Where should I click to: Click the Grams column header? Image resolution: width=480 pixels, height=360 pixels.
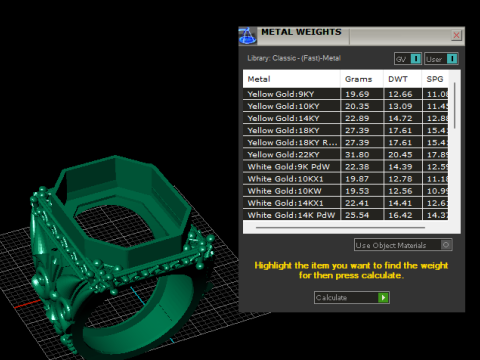(362, 79)
